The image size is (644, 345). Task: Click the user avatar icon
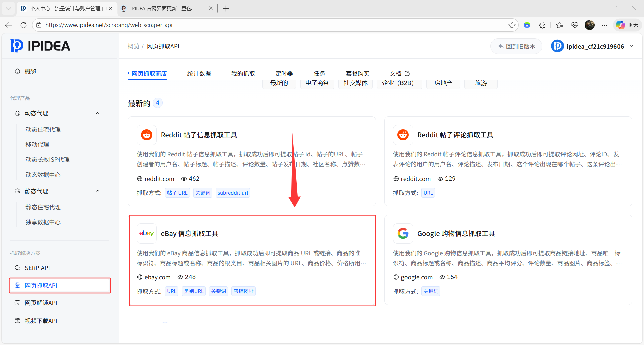pyautogui.click(x=557, y=46)
